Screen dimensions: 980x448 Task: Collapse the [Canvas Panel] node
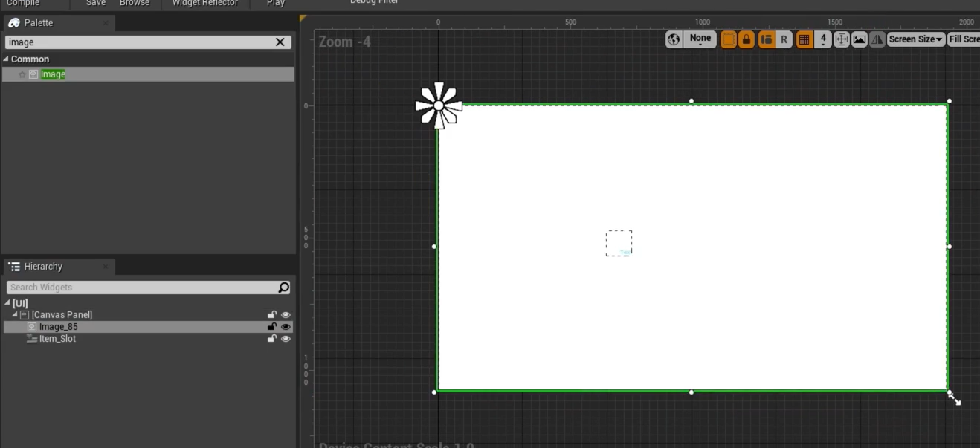[15, 315]
